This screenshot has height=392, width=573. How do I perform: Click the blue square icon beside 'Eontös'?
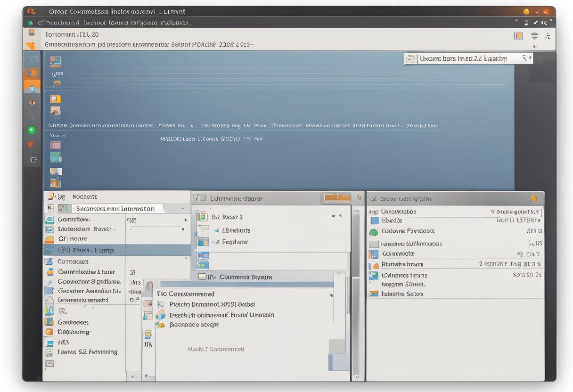(375, 220)
